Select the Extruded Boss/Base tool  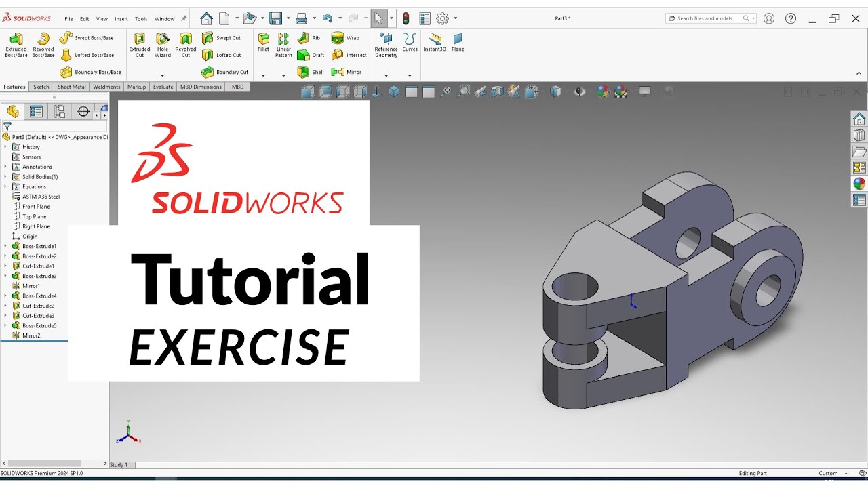16,45
